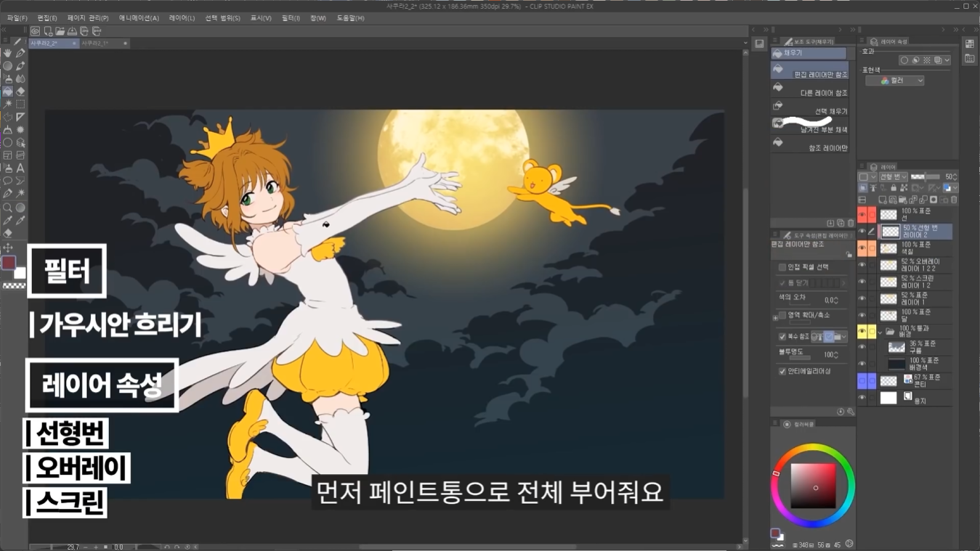The image size is (980, 551).
Task: Select the Hand (move canvas) tool
Action: [7, 52]
